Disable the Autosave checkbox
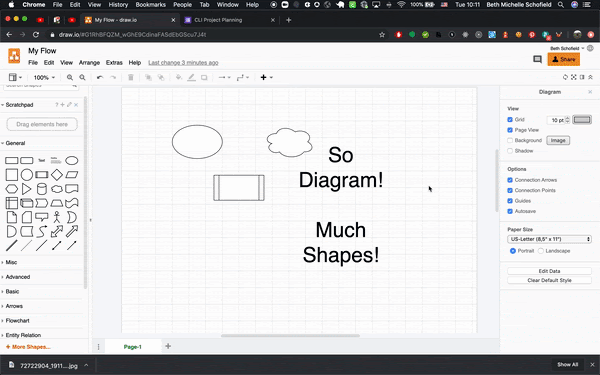The height and width of the screenshot is (375, 600). (x=510, y=211)
